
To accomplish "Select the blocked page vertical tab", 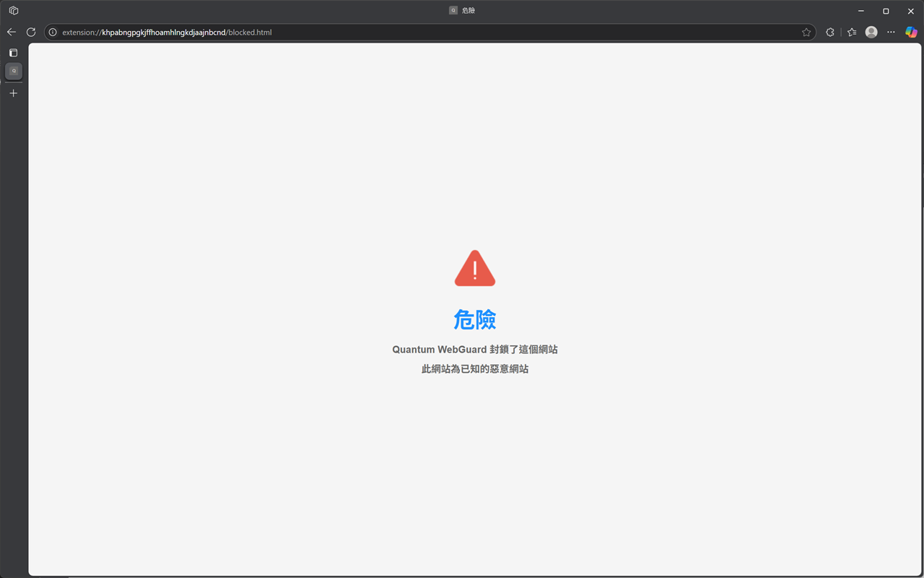I will tap(14, 71).
